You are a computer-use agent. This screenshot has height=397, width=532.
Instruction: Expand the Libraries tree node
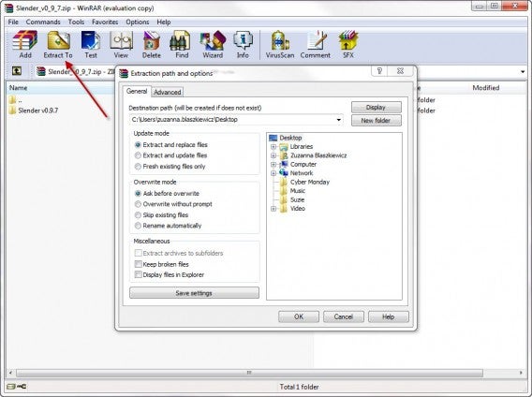click(x=273, y=147)
